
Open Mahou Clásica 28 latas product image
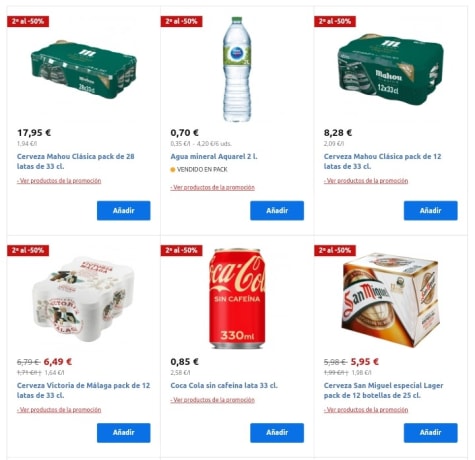coord(84,70)
